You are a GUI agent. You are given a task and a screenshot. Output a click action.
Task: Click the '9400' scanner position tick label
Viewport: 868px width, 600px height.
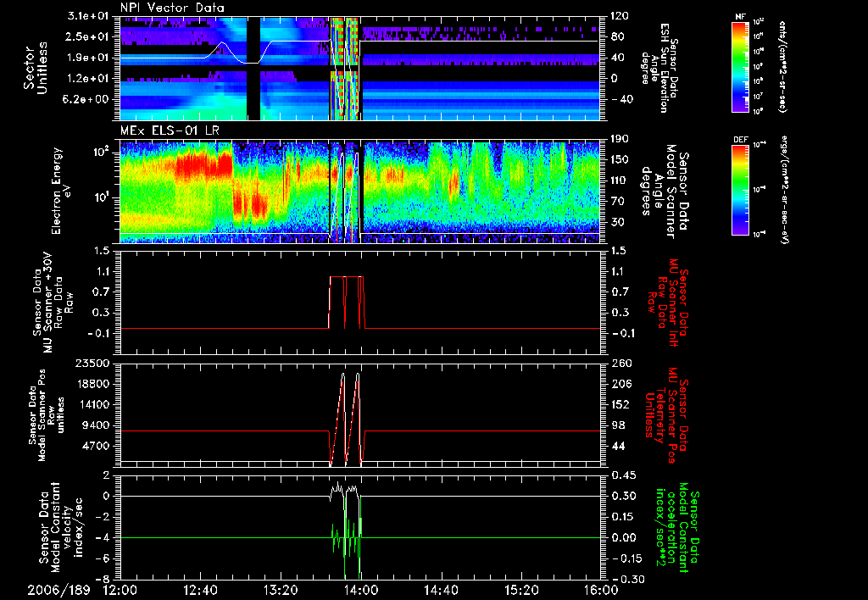pyautogui.click(x=97, y=425)
